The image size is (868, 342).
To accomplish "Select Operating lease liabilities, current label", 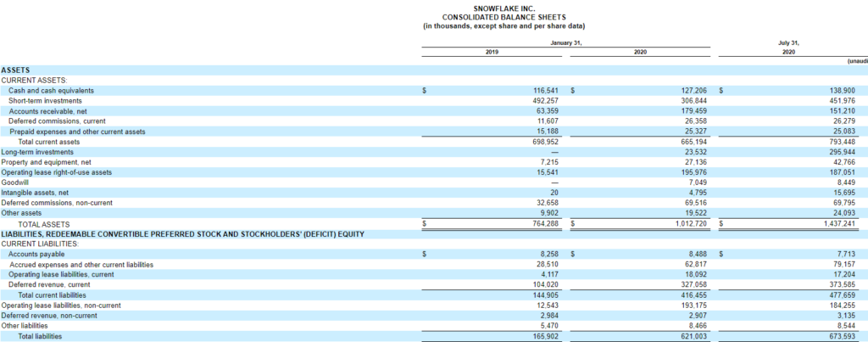I will (61, 275).
